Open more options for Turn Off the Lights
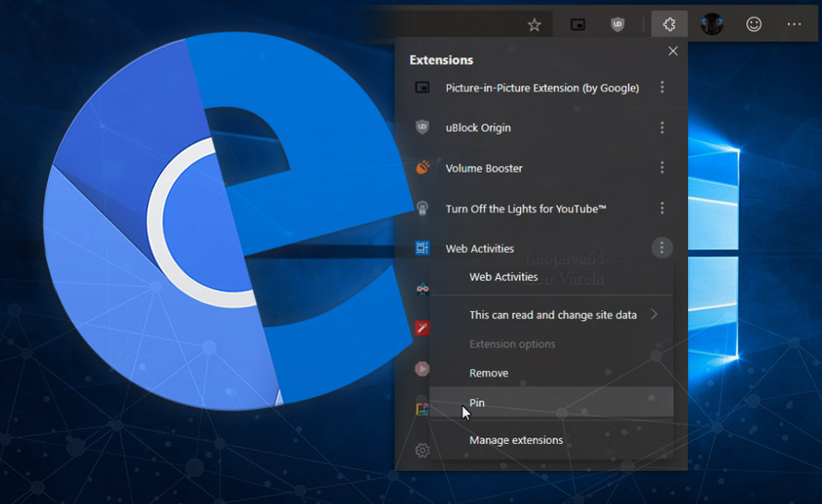The image size is (822, 504). [662, 209]
